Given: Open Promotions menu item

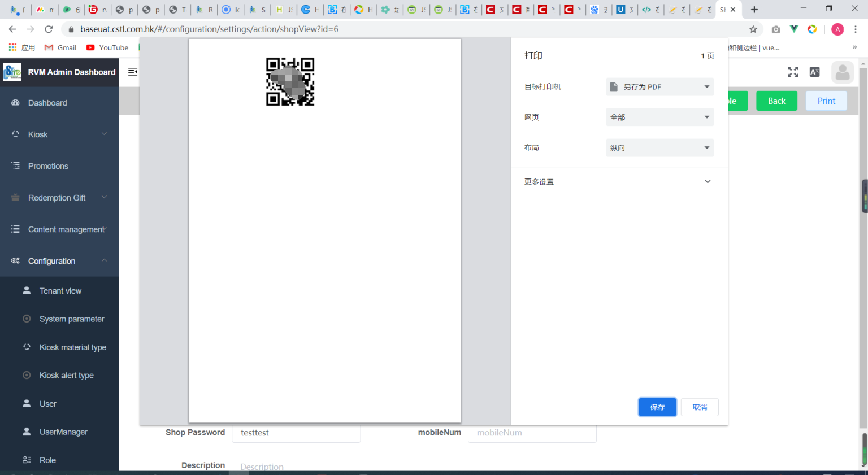Looking at the screenshot, I should pos(59,166).
